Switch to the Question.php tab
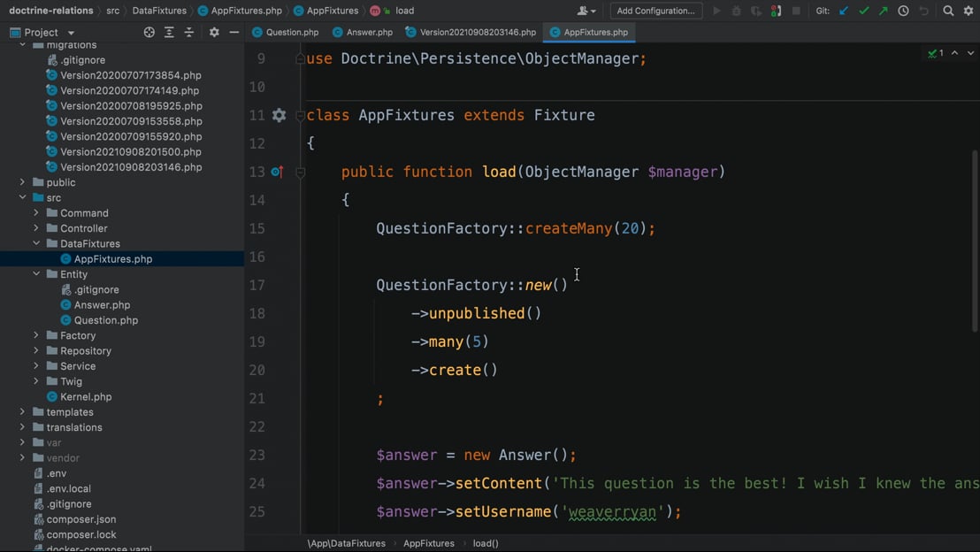Screen dimensions: 980x552 pos(285,32)
